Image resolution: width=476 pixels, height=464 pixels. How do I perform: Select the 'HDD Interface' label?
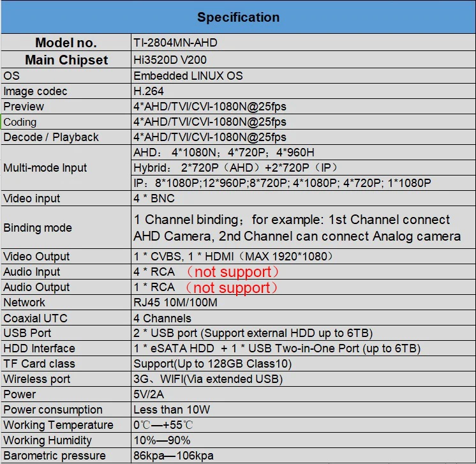click(x=39, y=348)
